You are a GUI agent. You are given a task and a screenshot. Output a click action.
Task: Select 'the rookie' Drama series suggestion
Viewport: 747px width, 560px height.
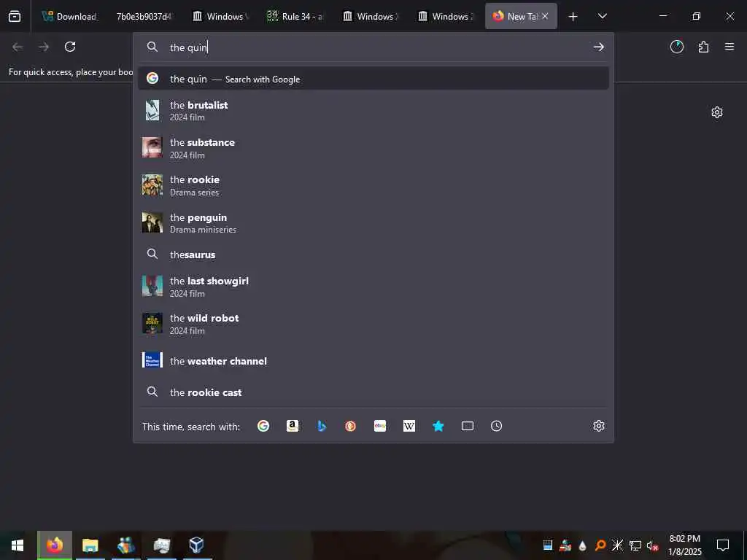[x=373, y=185]
